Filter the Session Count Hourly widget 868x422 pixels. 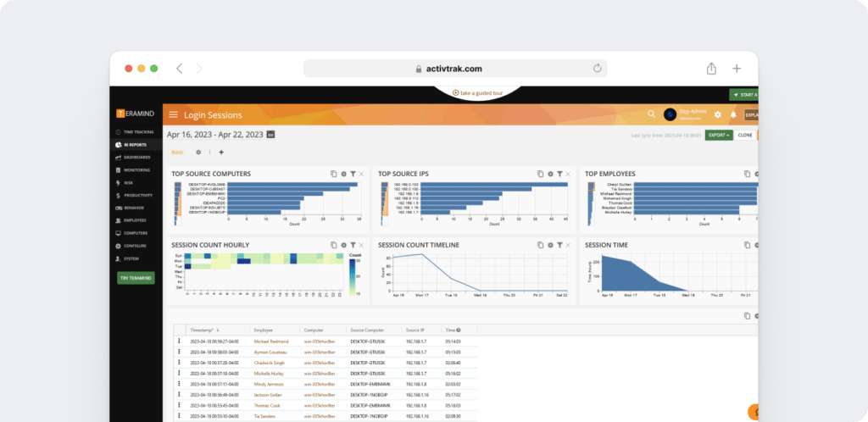point(353,245)
